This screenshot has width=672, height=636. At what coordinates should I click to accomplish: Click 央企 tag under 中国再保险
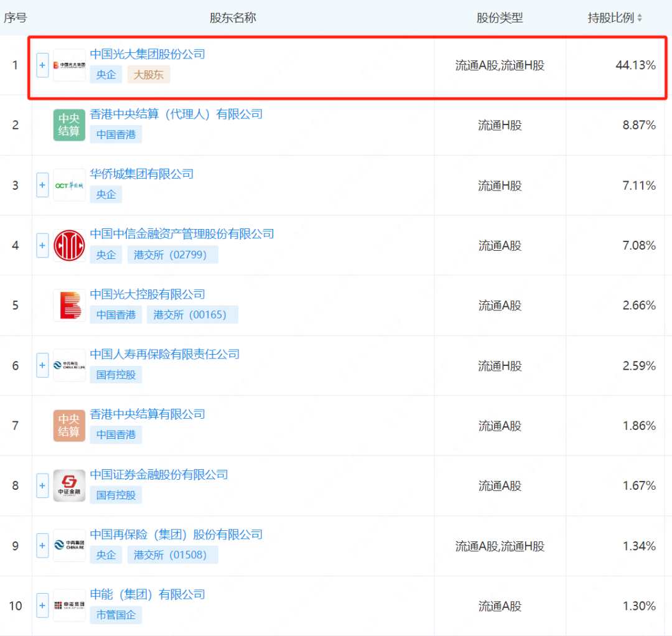point(106,554)
